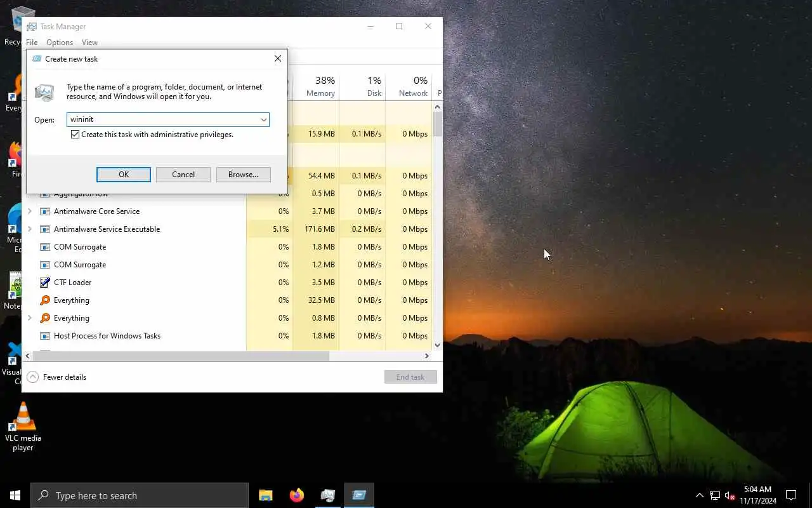Select the VLC media player desktop icon
This screenshot has width=812, height=508.
pyautogui.click(x=23, y=427)
